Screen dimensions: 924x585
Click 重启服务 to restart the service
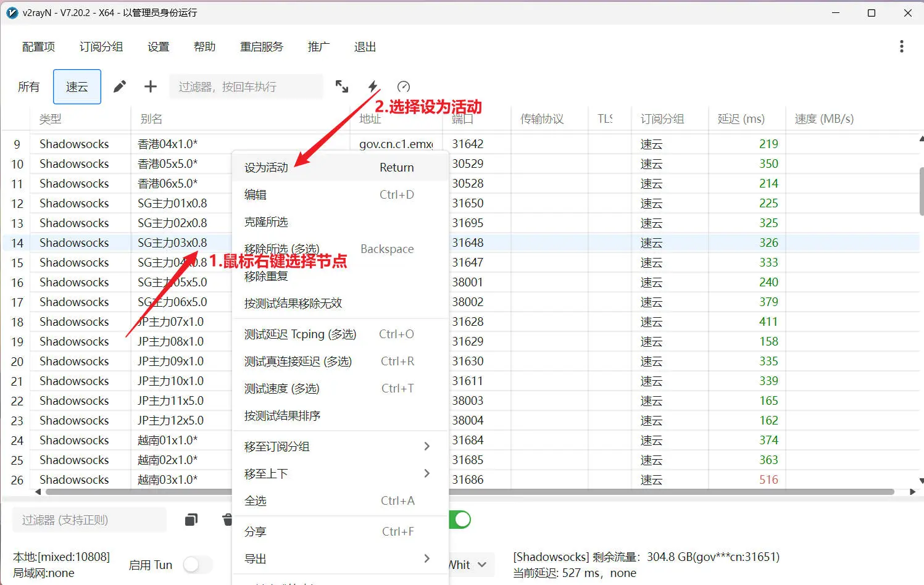(262, 46)
